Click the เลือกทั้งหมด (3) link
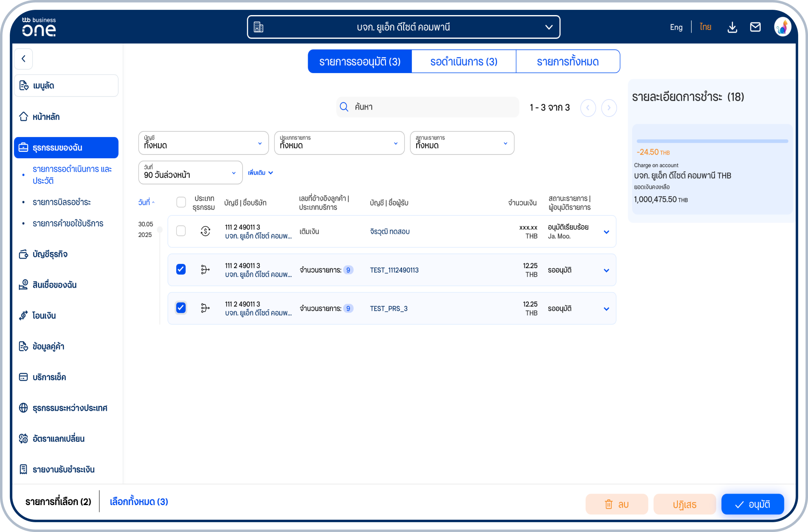Screen dimensions: 808x532 139,501
